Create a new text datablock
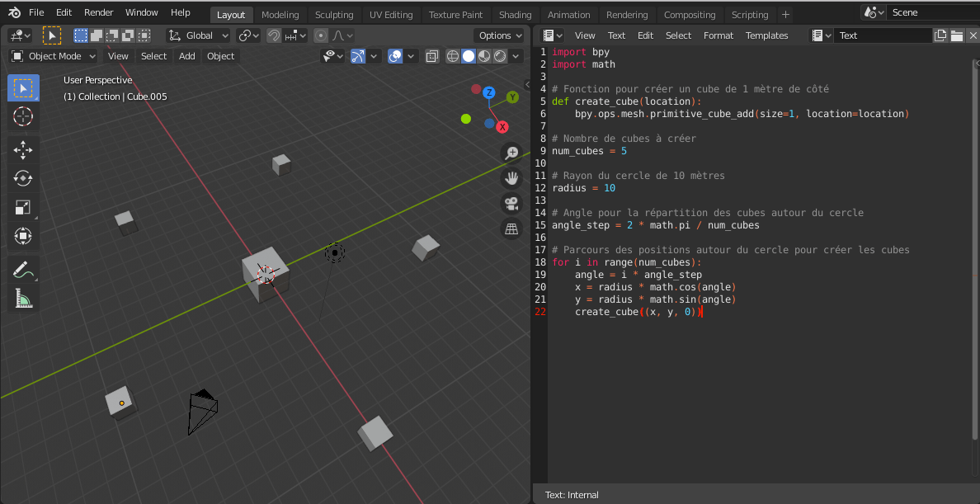The width and height of the screenshot is (980, 504). coord(940,35)
